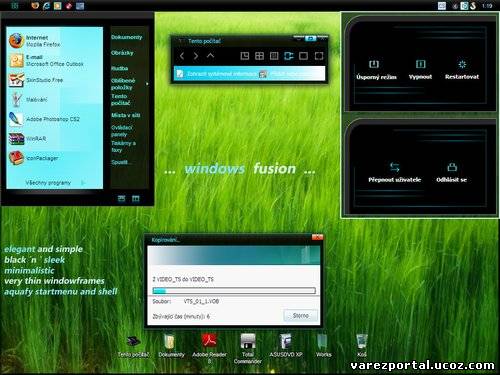Click Přepnout uživatele button
500x375 pixels.
[395, 173]
